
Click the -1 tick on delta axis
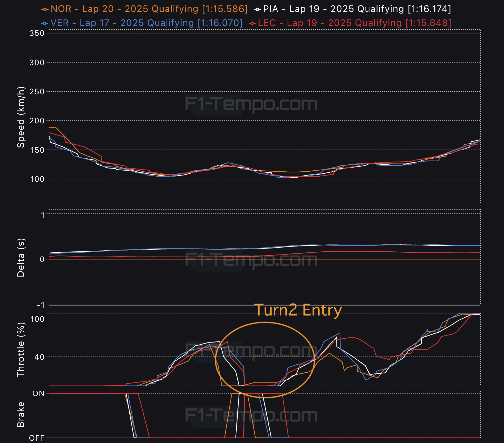click(x=41, y=305)
